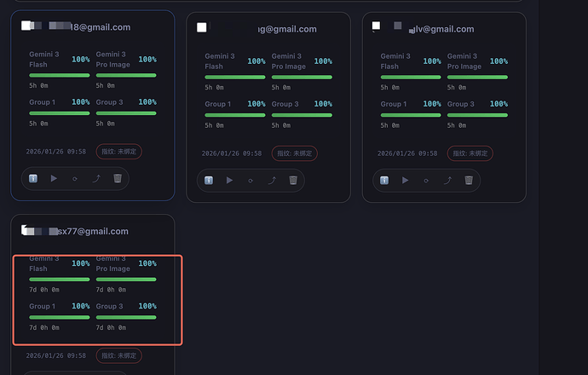This screenshot has height=375, width=588.
Task: Click 5h 0m under Gemini 3 Pro Image on 18@gmail.com card
Action: [x=106, y=85]
